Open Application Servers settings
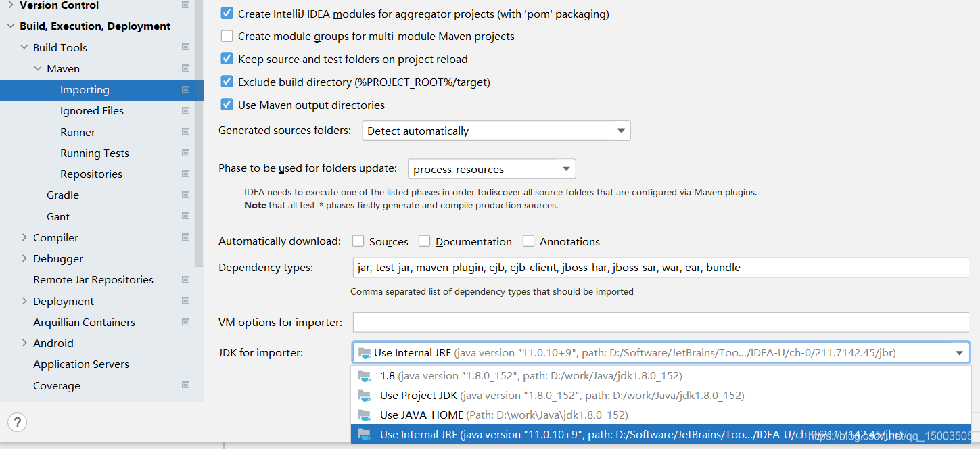980x449 pixels. coord(81,364)
